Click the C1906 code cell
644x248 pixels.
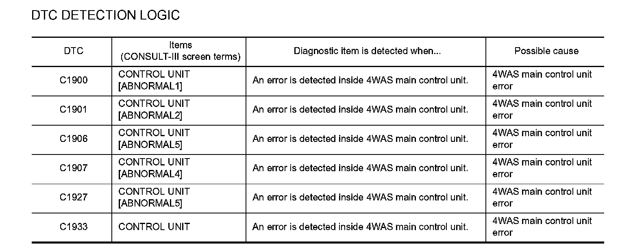[74, 139]
